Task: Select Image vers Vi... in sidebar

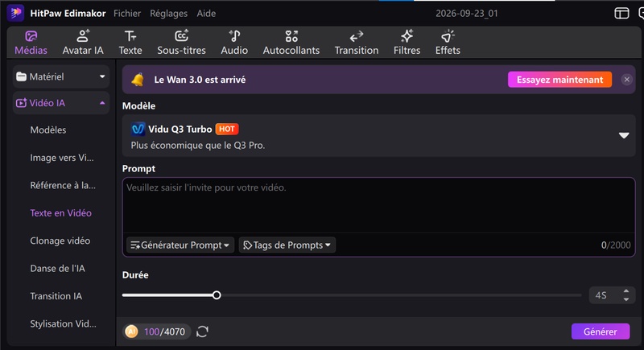Action: tap(62, 158)
